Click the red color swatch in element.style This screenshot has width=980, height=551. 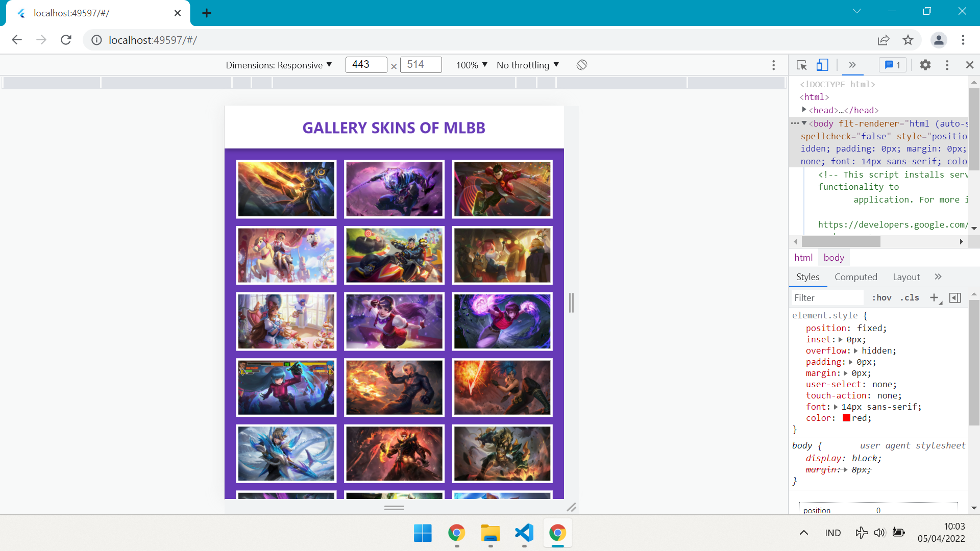tap(847, 418)
